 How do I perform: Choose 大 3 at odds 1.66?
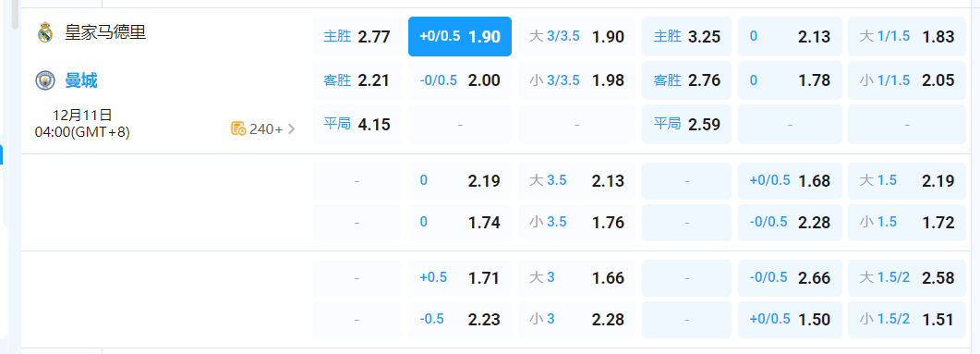576,277
